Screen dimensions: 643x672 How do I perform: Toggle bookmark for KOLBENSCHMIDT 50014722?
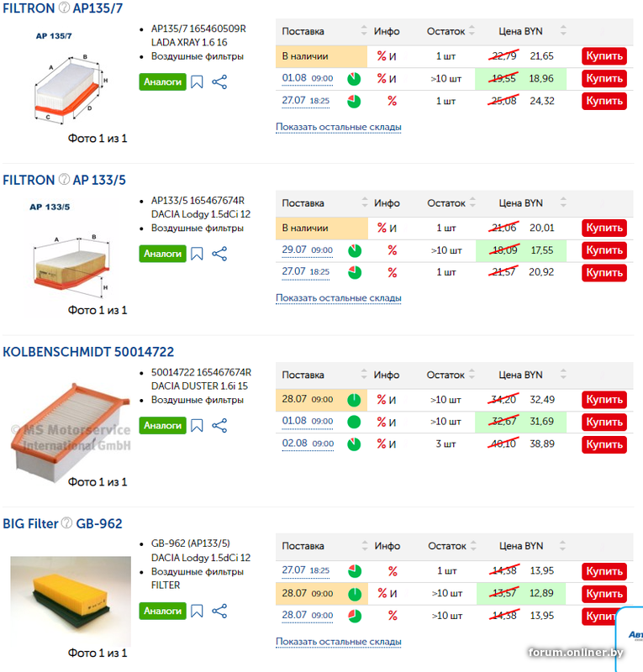click(197, 426)
